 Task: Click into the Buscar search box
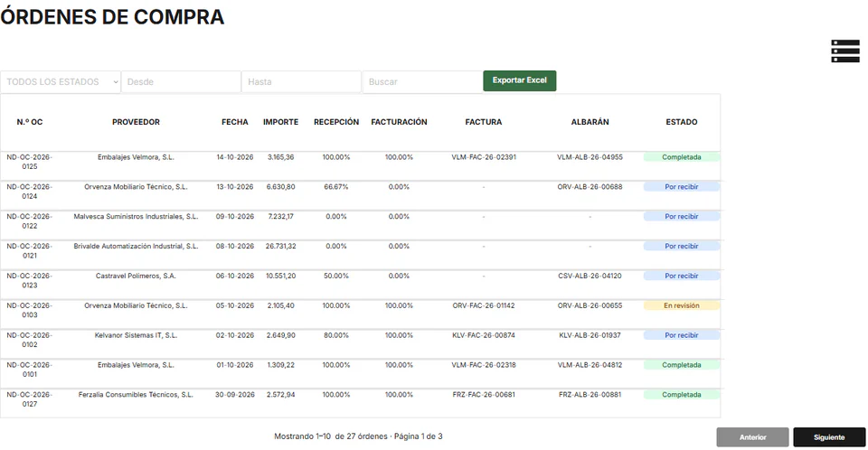[x=422, y=82]
